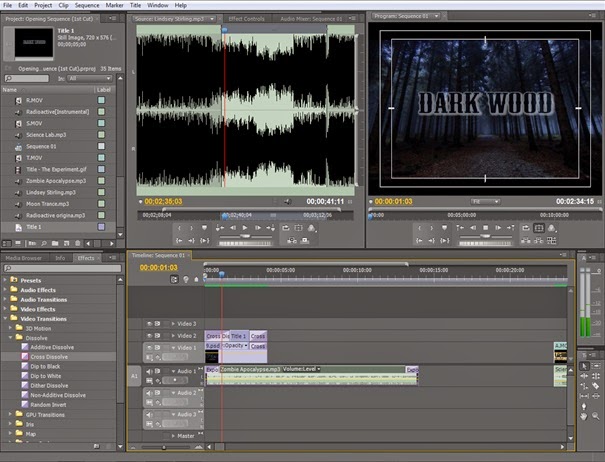Open the Title menu

tap(135, 5)
